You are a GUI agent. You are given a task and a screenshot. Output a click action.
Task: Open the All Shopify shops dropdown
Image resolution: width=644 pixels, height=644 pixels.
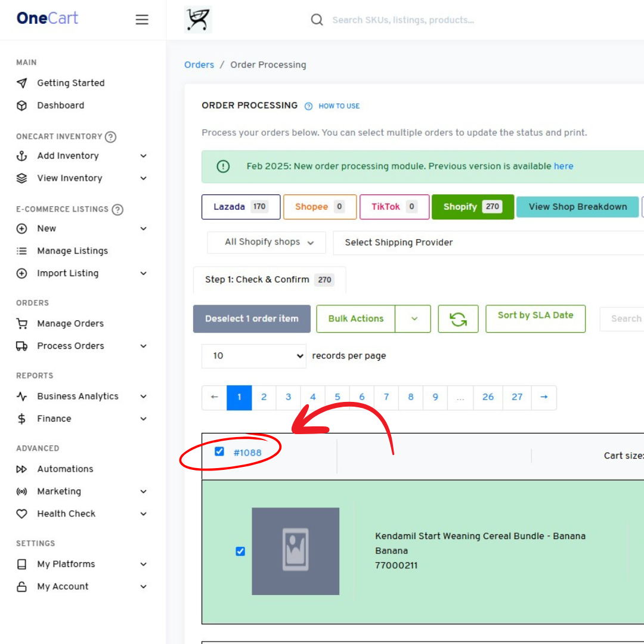tap(267, 242)
